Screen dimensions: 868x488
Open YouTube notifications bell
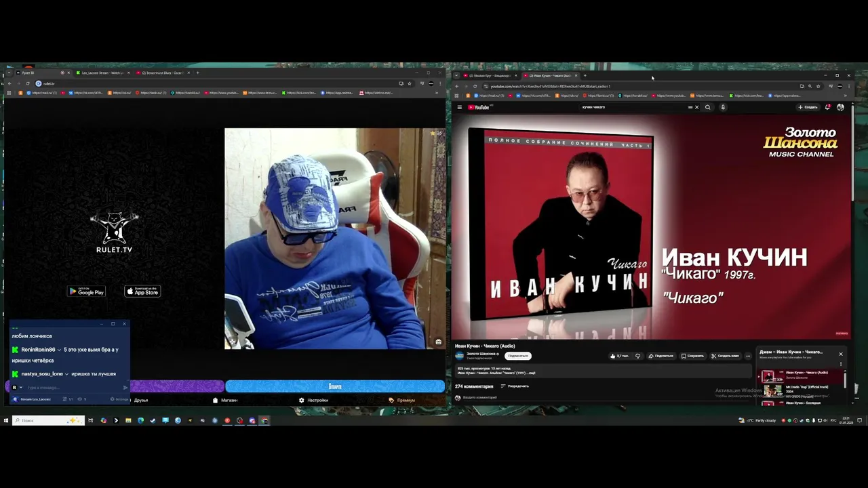click(x=828, y=107)
